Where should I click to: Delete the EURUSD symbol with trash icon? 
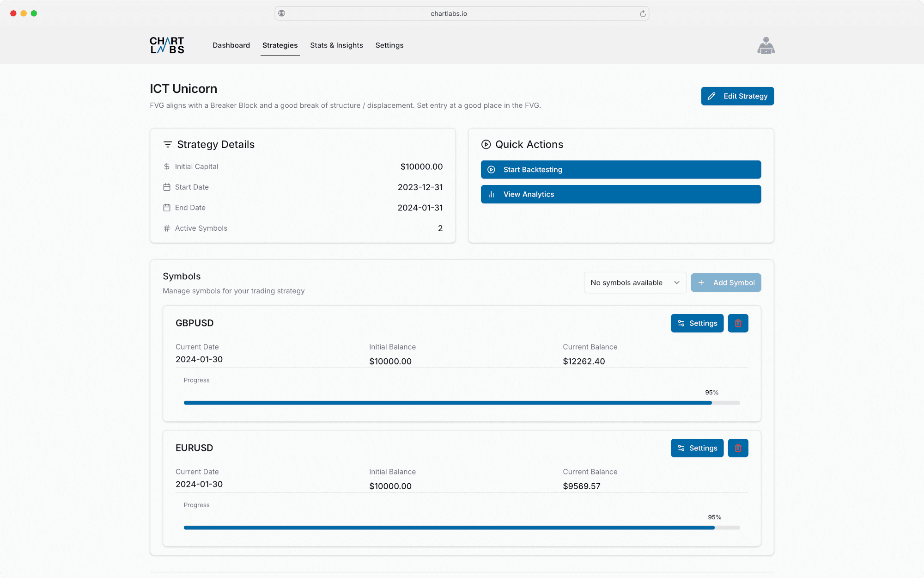point(738,448)
